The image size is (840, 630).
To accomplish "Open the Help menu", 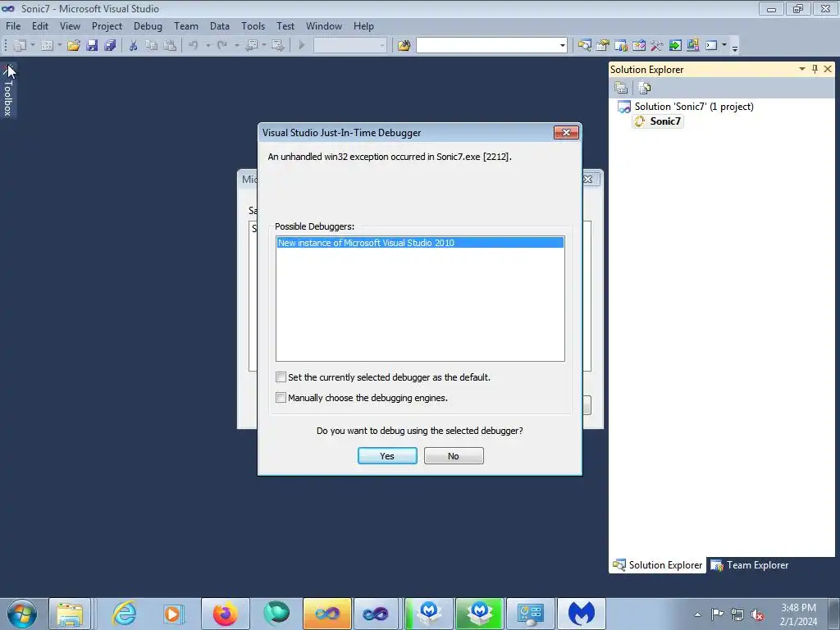I will pyautogui.click(x=363, y=25).
